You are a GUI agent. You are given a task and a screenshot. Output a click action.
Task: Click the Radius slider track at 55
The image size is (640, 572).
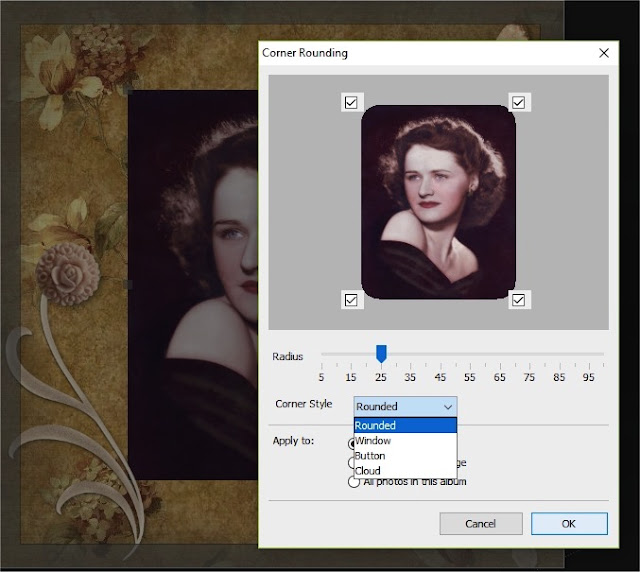(x=470, y=354)
